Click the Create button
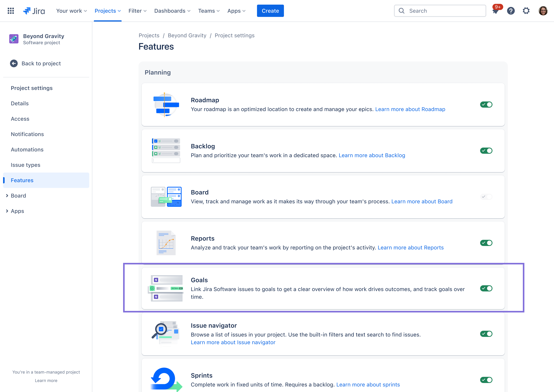This screenshot has height=392, width=554. (270, 11)
